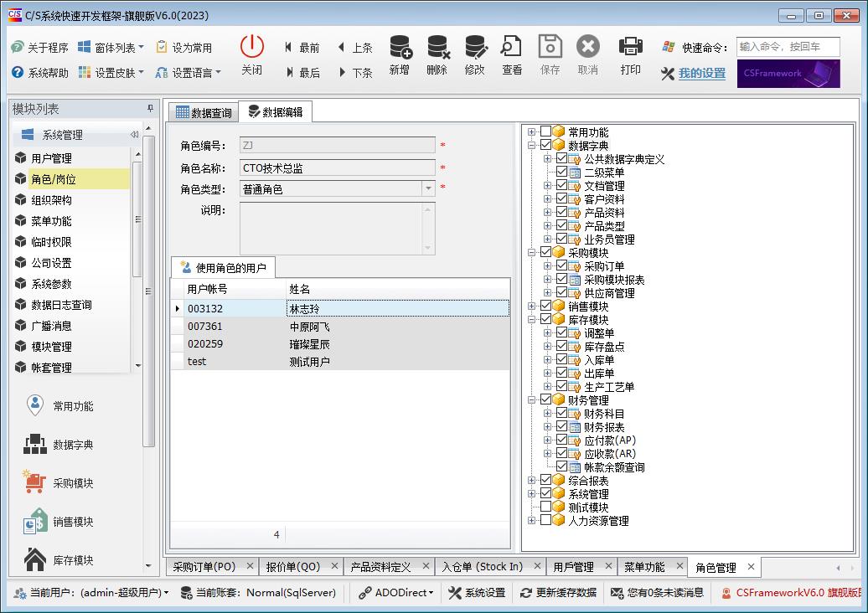The width and height of the screenshot is (868, 613).
Task: Toggle the 人力资源管理 checkbox
Action: [546, 521]
